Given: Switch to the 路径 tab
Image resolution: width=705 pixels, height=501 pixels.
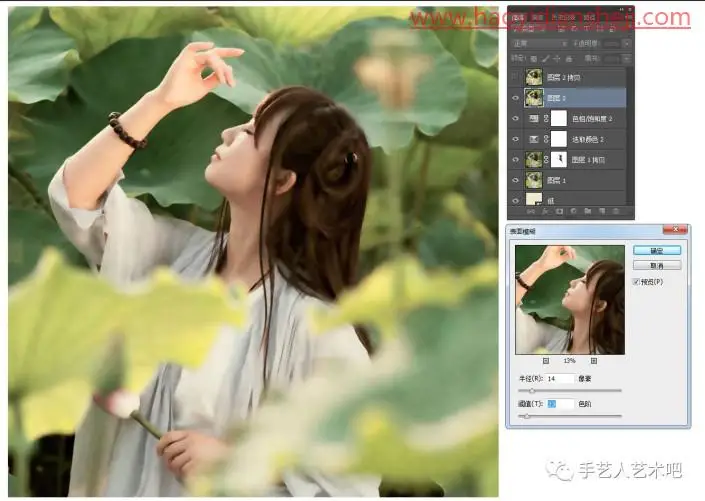Looking at the screenshot, I should [x=589, y=18].
